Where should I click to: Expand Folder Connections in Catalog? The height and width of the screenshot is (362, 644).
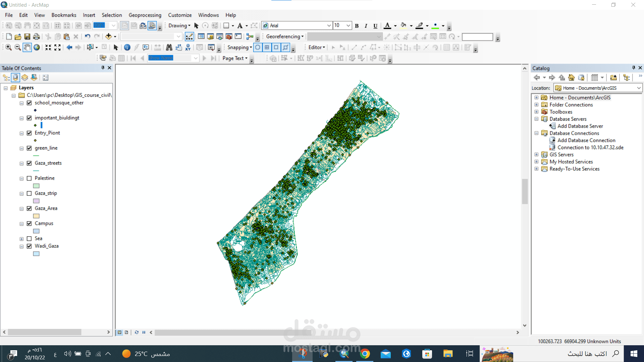(536, 105)
